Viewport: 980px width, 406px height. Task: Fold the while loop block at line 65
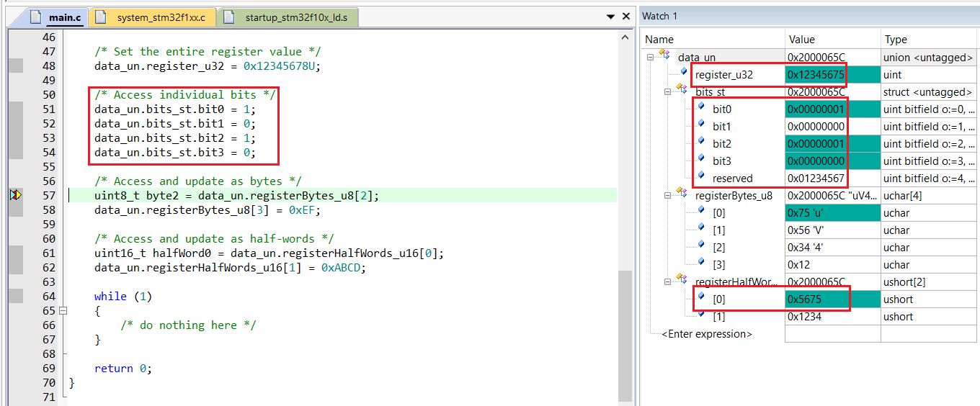coord(63,311)
